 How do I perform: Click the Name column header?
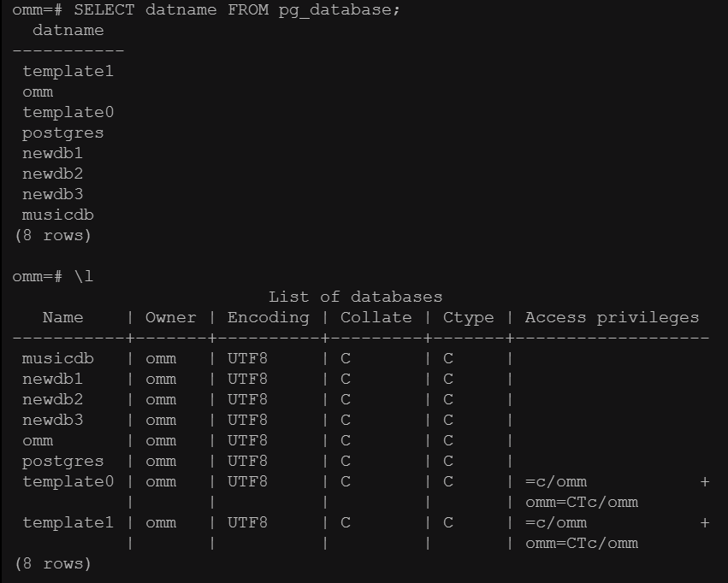(x=62, y=318)
